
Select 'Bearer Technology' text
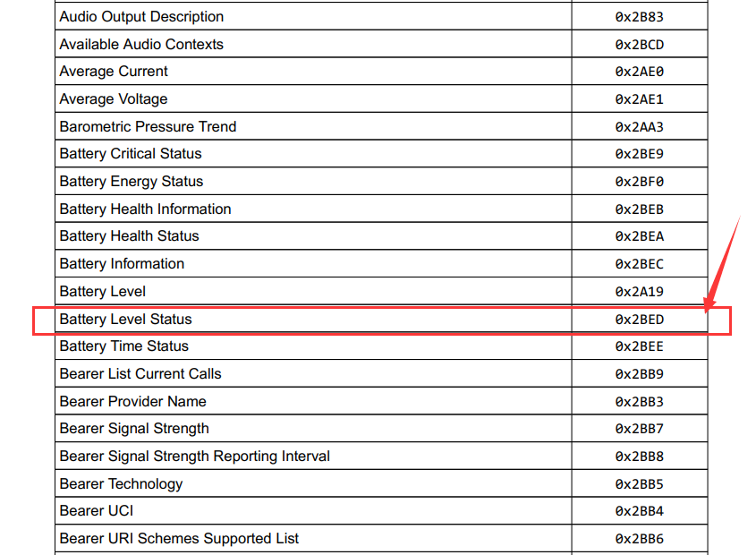coord(121,483)
